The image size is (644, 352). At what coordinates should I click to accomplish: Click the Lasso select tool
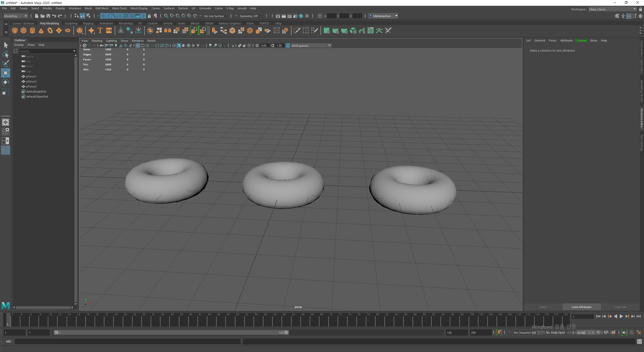pos(6,54)
